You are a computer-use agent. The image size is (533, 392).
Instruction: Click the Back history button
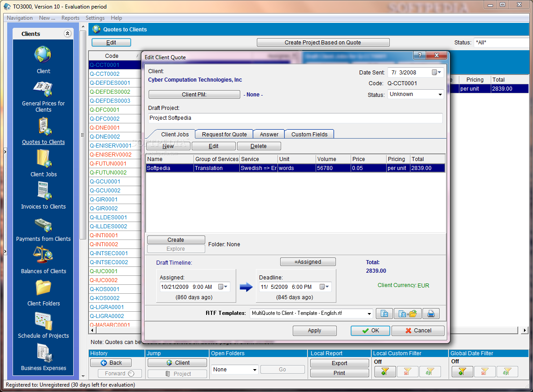point(111,363)
